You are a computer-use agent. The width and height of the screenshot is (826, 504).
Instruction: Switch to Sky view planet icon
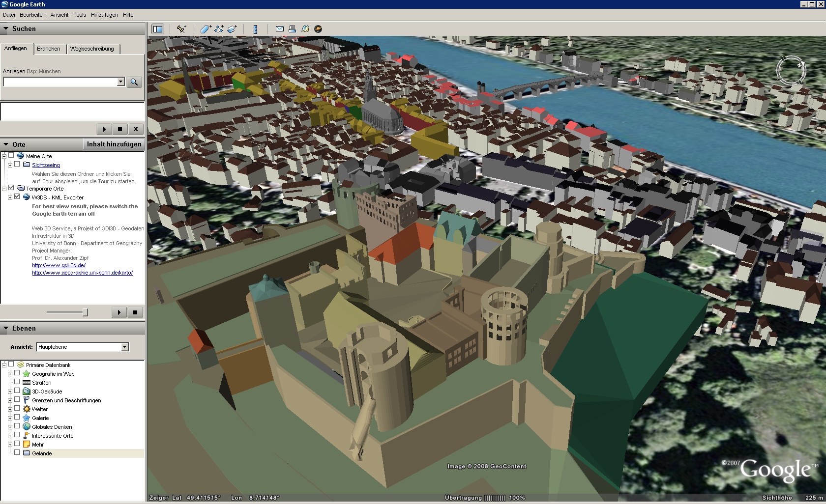(318, 29)
